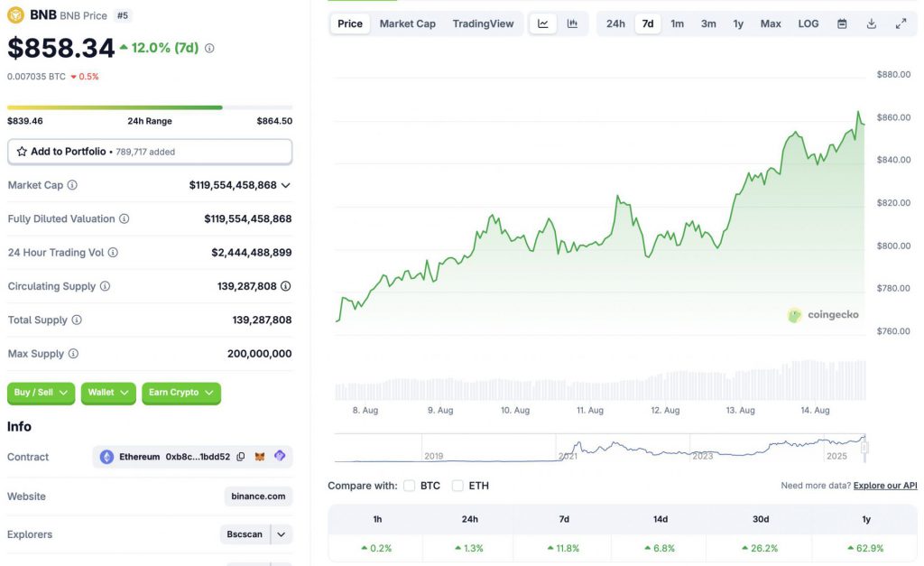Set chart range to 1y
Viewport: 924px width, 566px height.
click(738, 23)
